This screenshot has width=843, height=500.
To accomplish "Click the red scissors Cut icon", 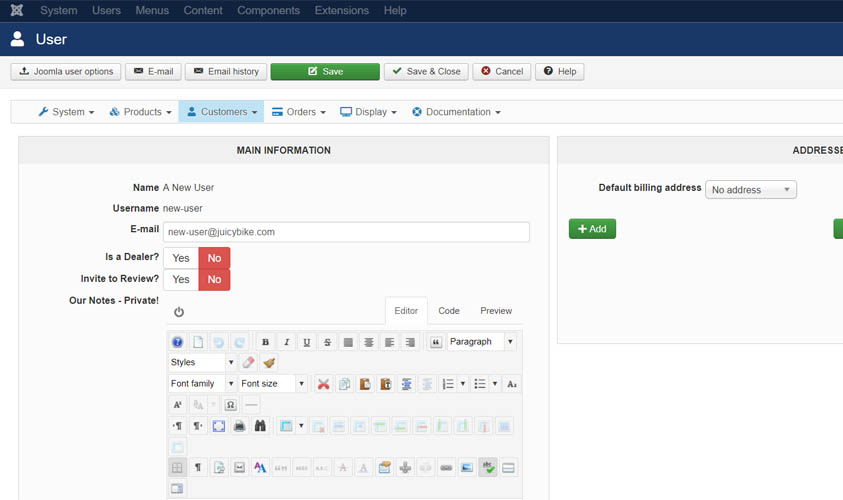I will point(324,384).
